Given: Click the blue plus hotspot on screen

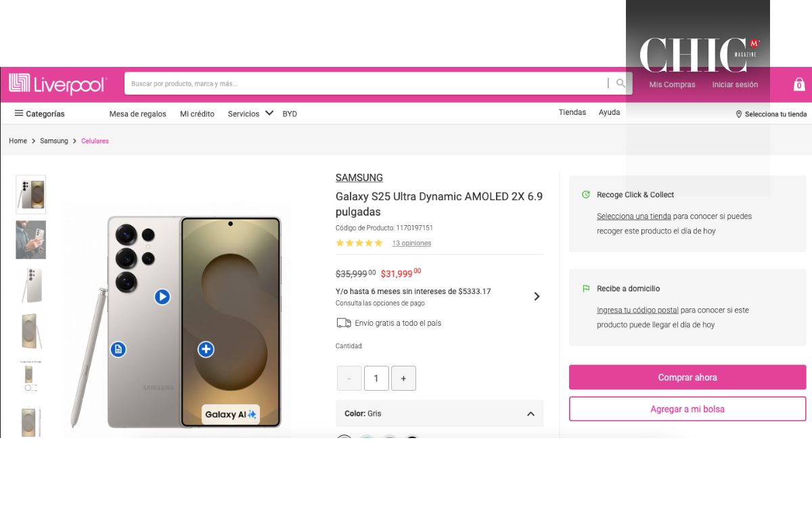Looking at the screenshot, I should 206,350.
